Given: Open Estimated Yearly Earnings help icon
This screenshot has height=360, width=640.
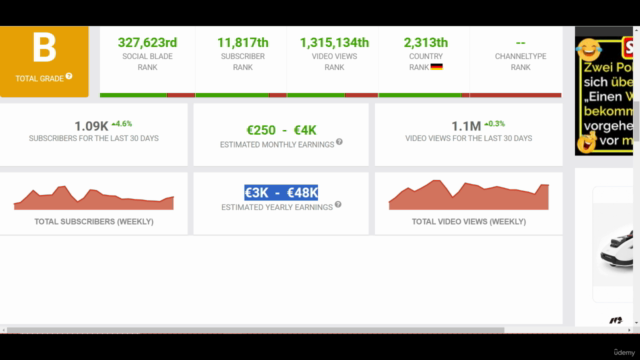Looking at the screenshot, I should point(338,204).
